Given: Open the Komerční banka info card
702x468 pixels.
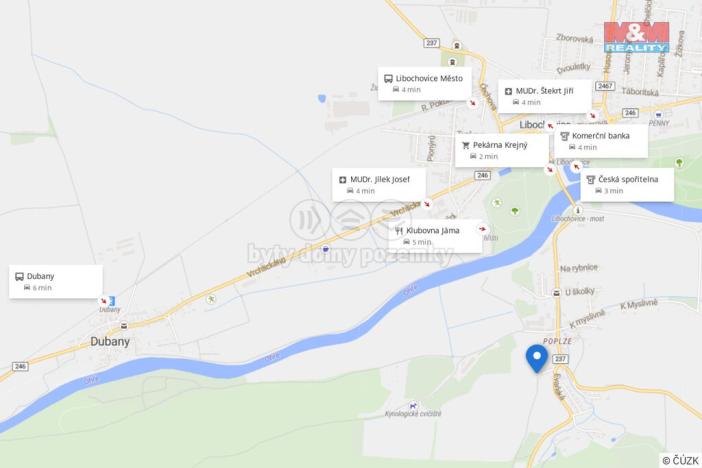Looking at the screenshot, I should (x=601, y=141).
